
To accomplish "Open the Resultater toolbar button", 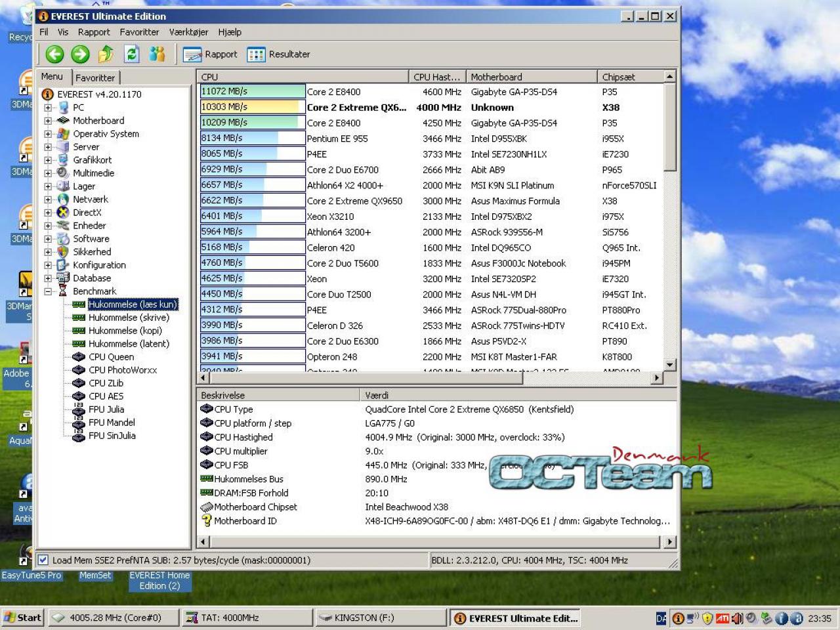I will tap(278, 54).
